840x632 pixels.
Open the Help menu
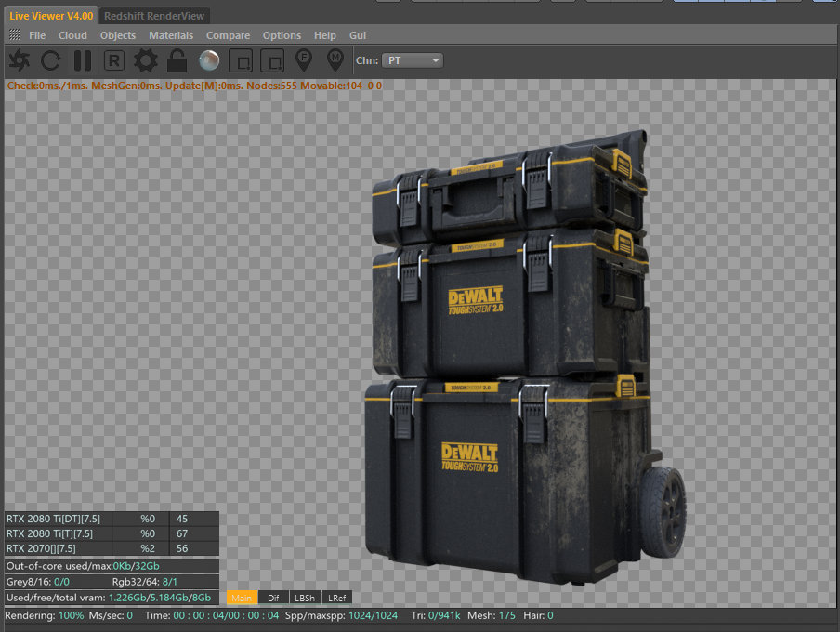click(324, 35)
